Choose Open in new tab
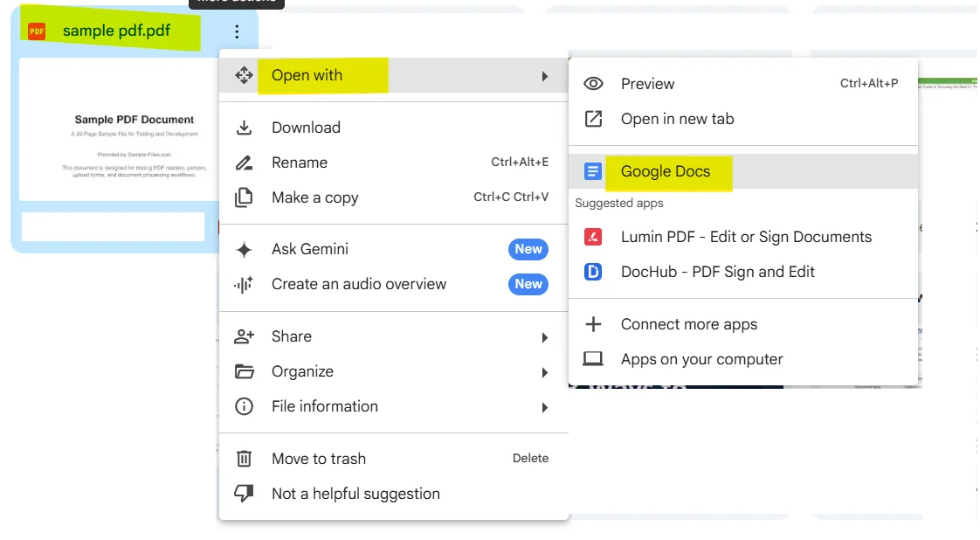The height and width of the screenshot is (540, 980). (x=743, y=119)
